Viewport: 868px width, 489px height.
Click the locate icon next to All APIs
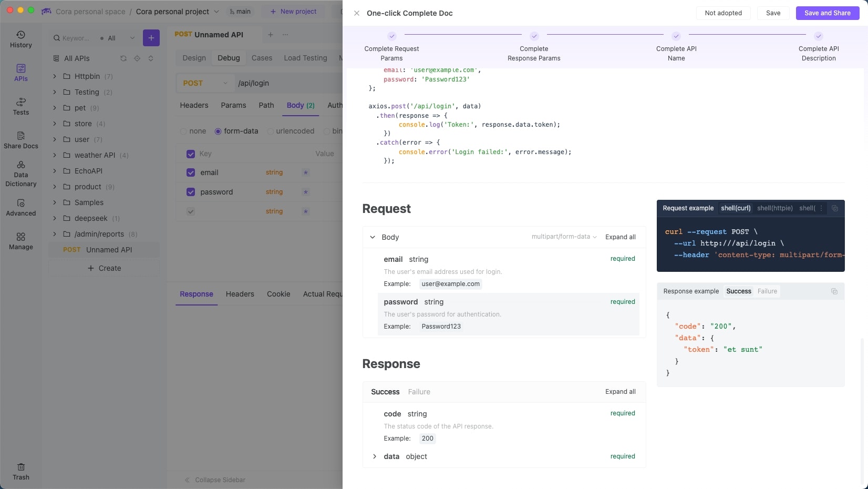pos(137,58)
